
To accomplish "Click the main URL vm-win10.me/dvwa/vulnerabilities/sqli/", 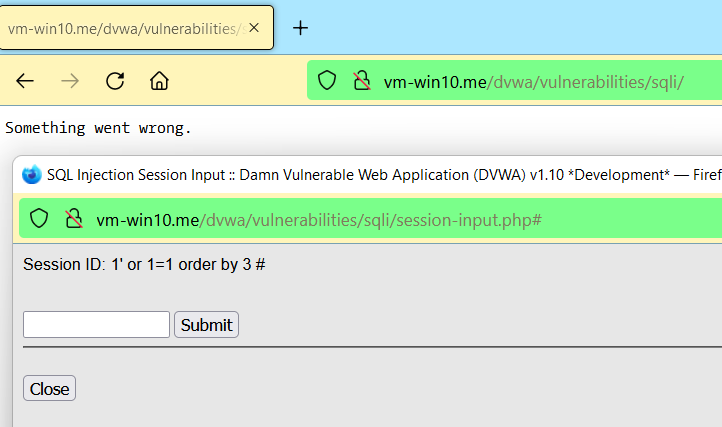I will [534, 82].
